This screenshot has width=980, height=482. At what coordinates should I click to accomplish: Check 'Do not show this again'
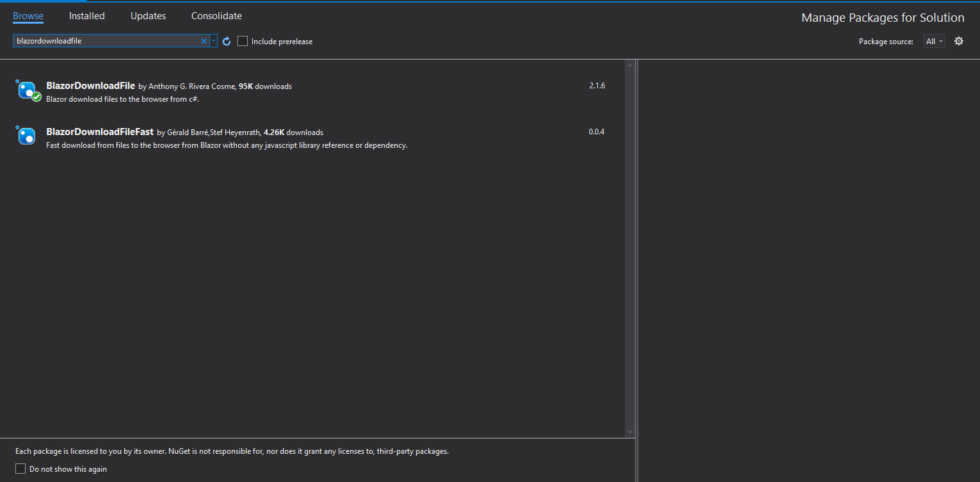(20, 469)
